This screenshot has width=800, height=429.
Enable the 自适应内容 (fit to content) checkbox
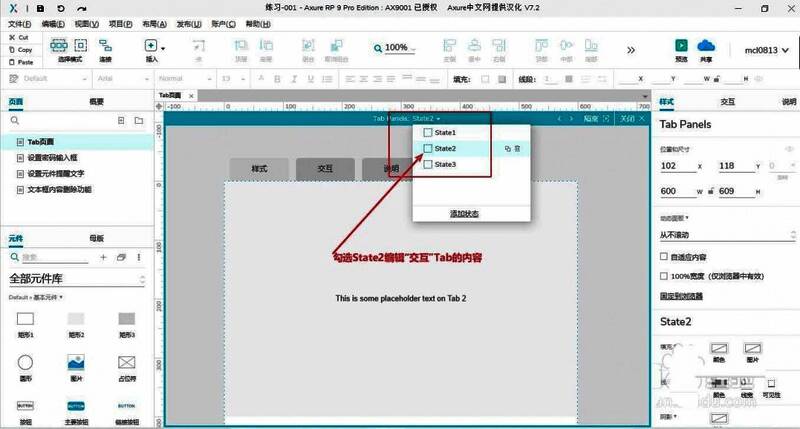(x=665, y=257)
